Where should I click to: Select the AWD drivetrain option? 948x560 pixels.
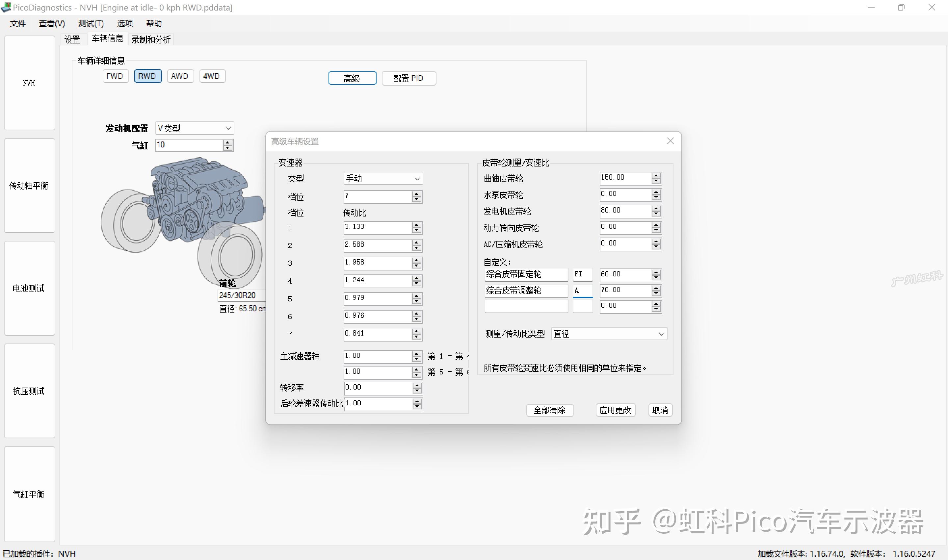point(180,76)
